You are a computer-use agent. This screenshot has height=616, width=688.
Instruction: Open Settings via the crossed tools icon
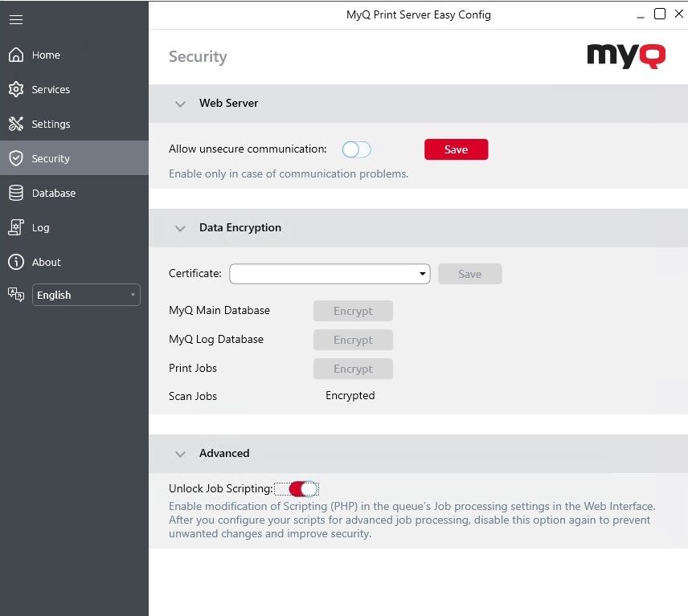point(16,124)
